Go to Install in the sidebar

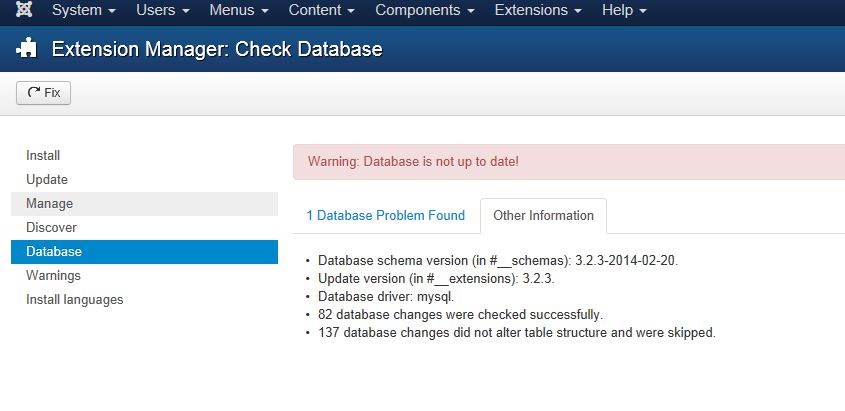43,155
